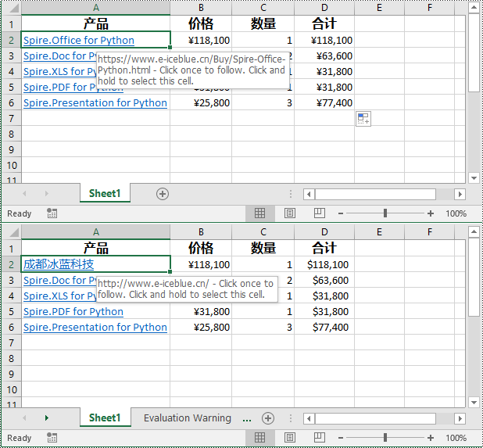Move zoom slider handle in bottom window
Image resolution: width=483 pixels, height=448 pixels.
pos(385,438)
